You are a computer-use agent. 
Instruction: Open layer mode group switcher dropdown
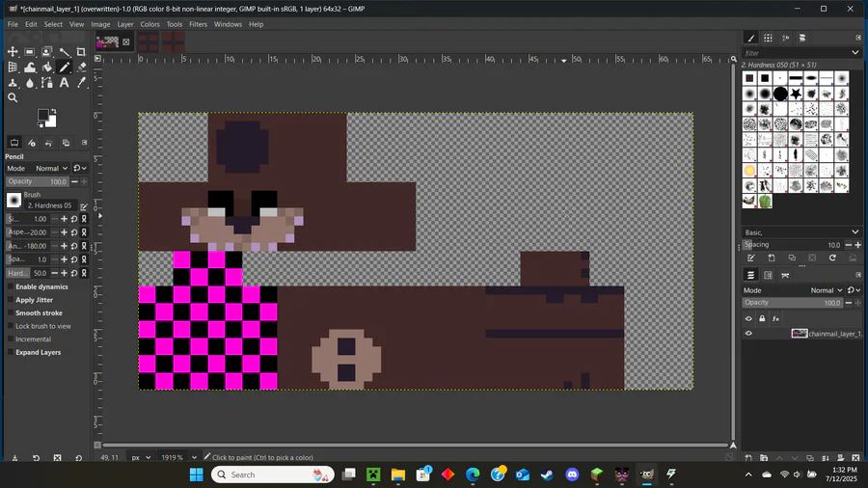[x=854, y=290]
